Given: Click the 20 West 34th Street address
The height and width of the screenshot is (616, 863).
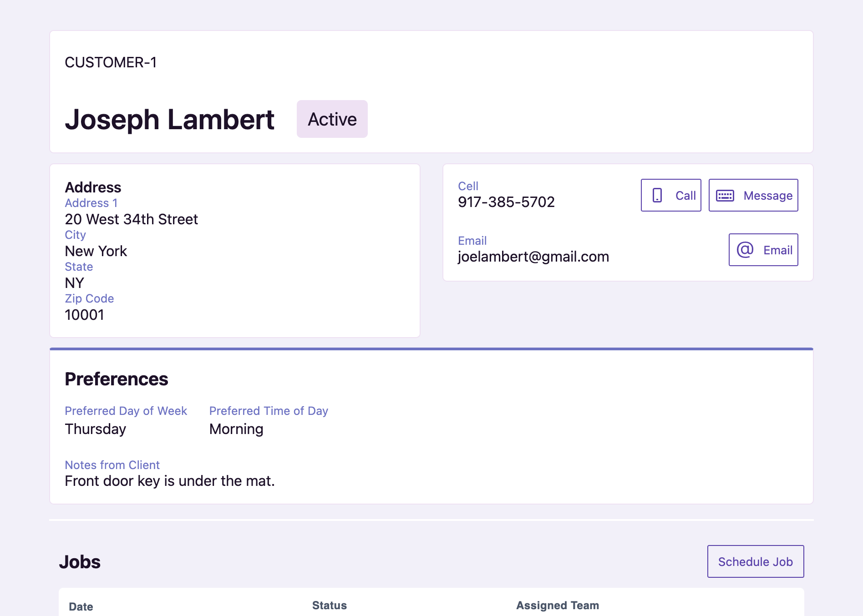Looking at the screenshot, I should tap(131, 219).
